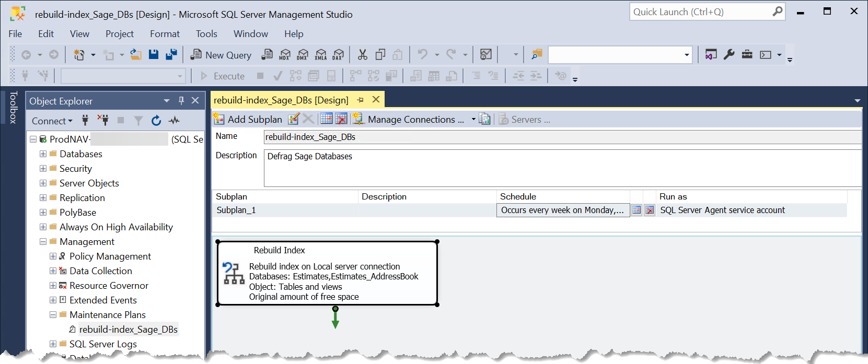Open the View menu
868x364 pixels.
coord(79,33)
